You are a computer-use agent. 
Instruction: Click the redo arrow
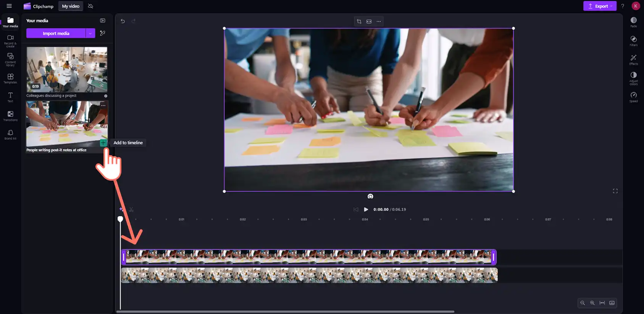click(x=134, y=21)
